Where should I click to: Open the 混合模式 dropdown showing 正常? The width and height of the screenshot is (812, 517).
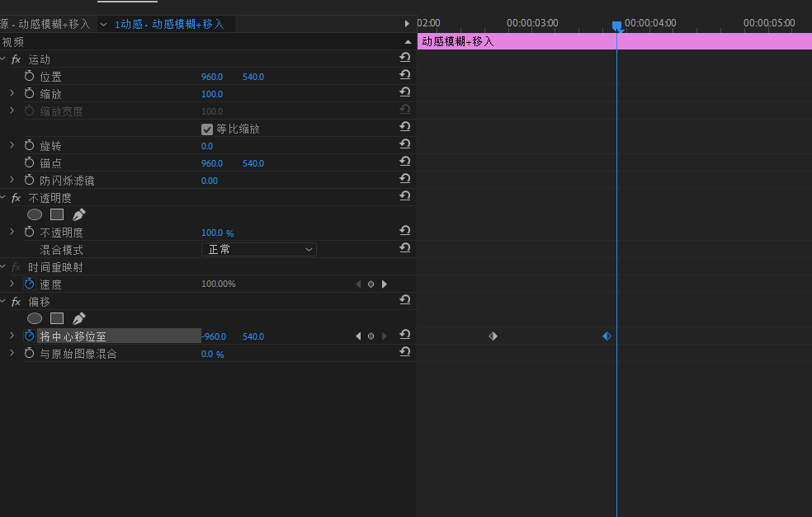pyautogui.click(x=259, y=250)
